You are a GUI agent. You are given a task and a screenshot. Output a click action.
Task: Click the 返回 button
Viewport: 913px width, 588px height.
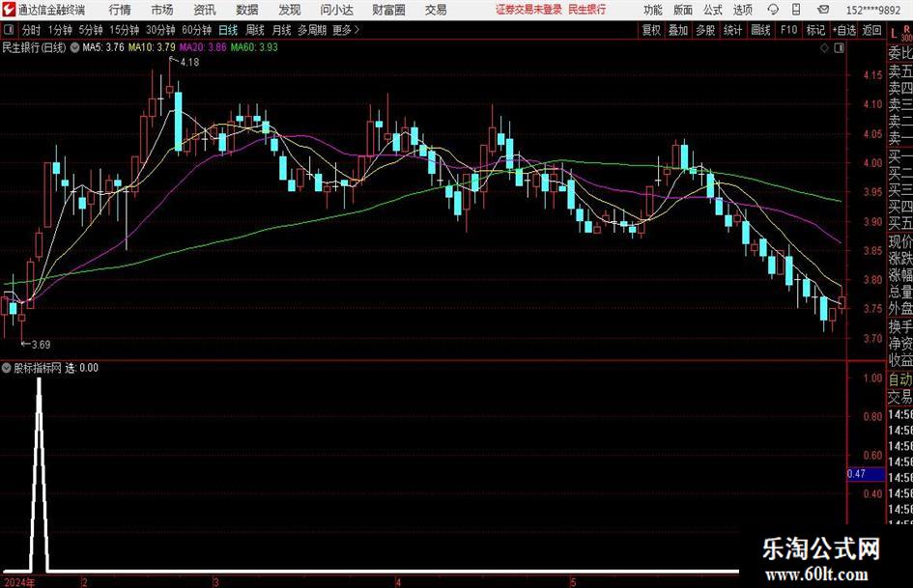(871, 30)
